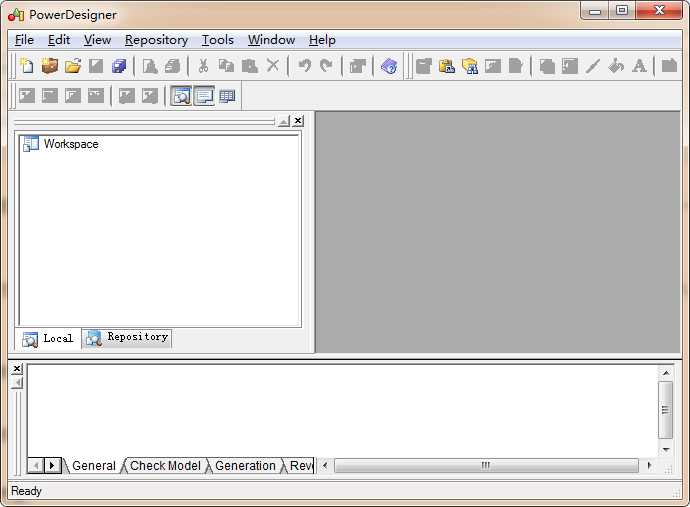
Task: Click the grayed fill paint bucket icon
Action: pos(616,66)
